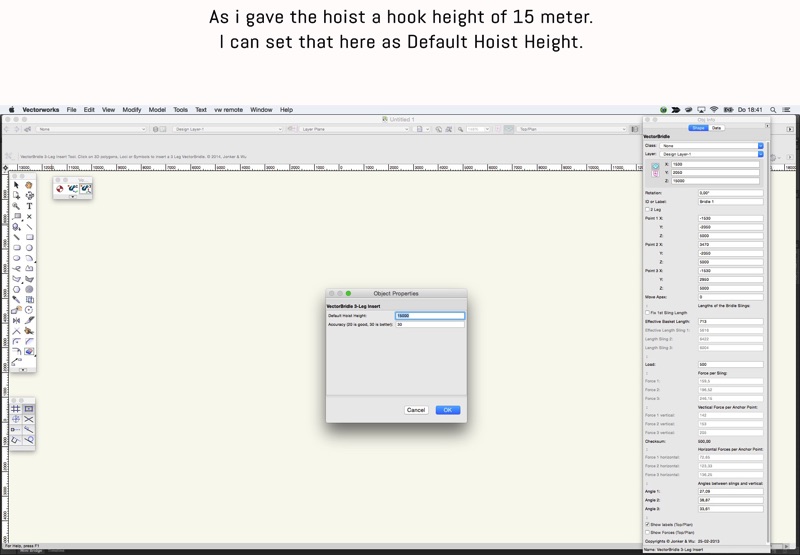Image resolution: width=800 pixels, height=555 pixels.
Task: Toggle Snap to Intersection in snapping palette
Action: pyautogui.click(x=29, y=419)
